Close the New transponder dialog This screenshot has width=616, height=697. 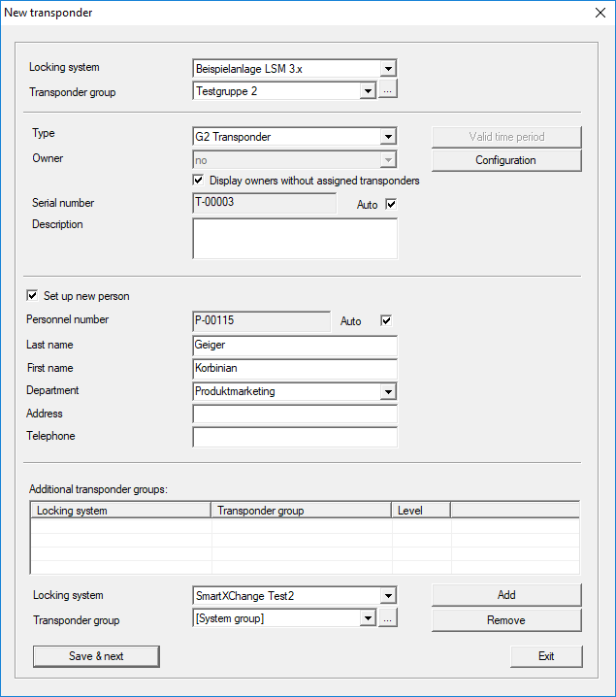point(598,13)
